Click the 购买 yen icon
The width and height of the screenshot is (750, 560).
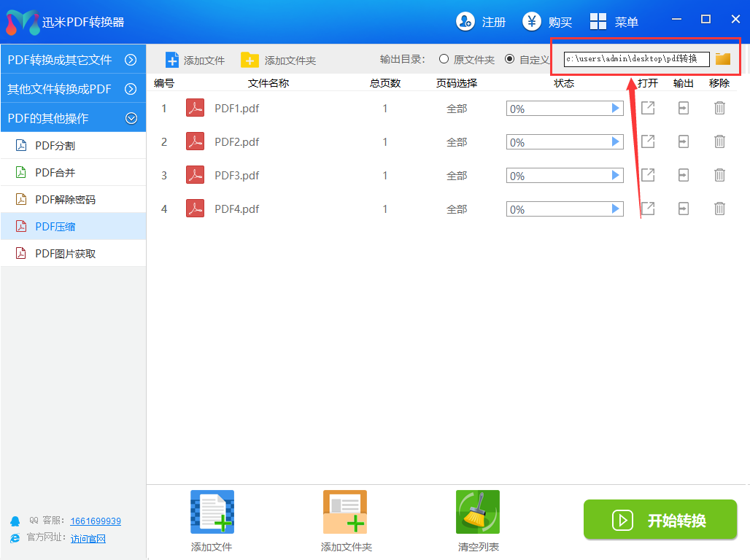coord(532,22)
